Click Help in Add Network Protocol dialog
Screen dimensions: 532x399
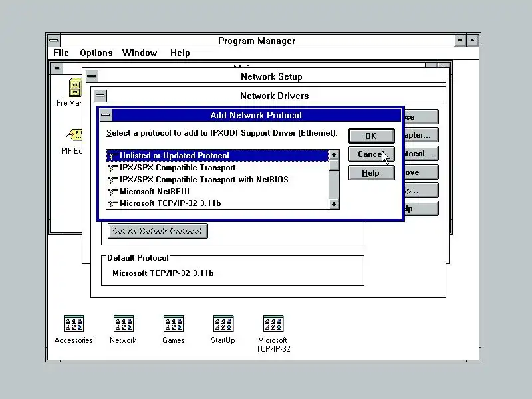(372, 173)
